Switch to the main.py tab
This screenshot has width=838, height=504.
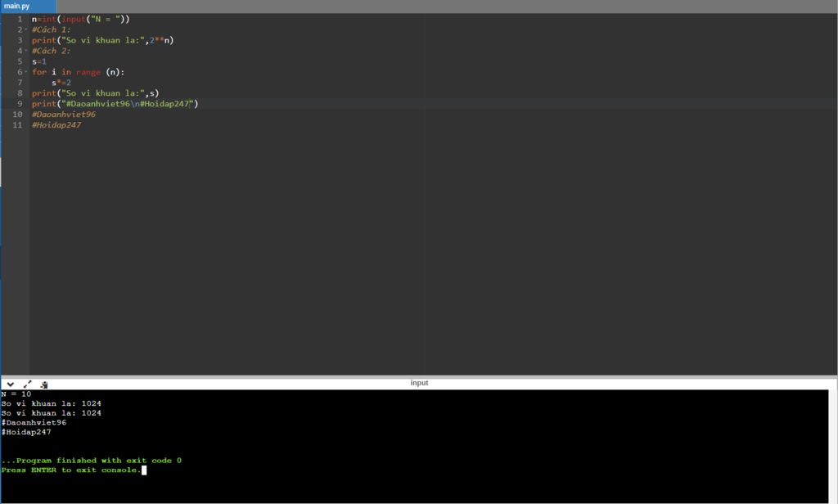coord(16,6)
